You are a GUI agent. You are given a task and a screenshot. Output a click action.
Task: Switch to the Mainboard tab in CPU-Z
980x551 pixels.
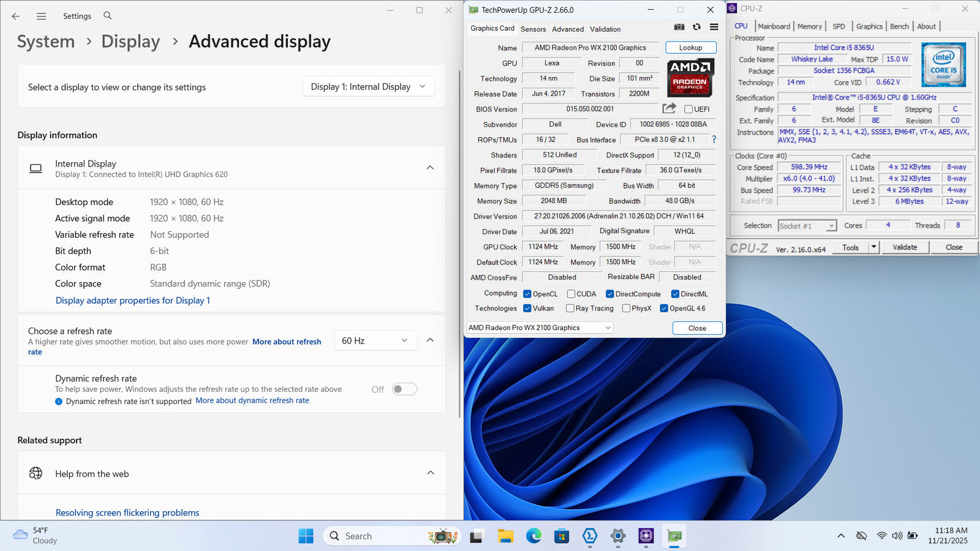[774, 26]
